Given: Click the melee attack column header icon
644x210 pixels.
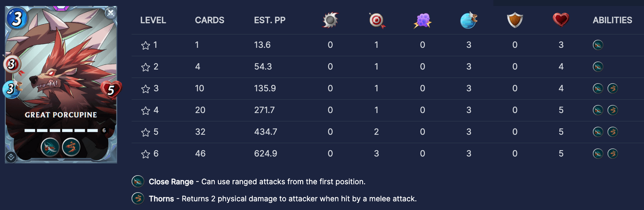Looking at the screenshot, I should (x=330, y=20).
